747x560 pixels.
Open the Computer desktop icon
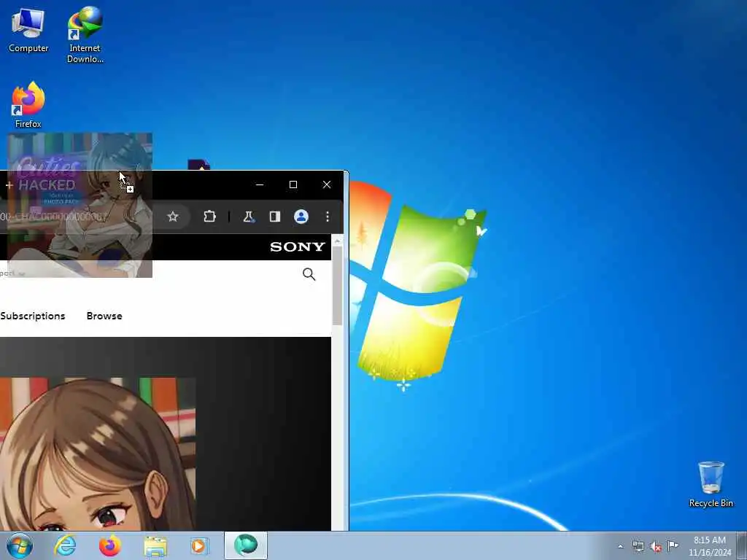28,31
